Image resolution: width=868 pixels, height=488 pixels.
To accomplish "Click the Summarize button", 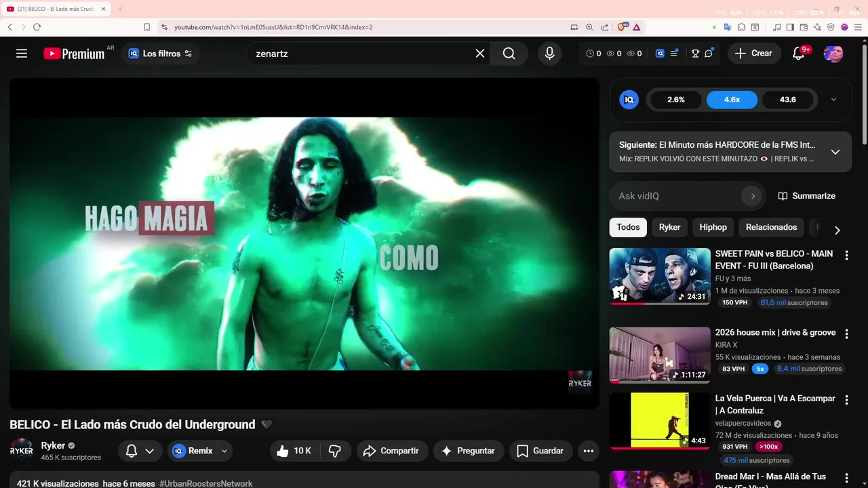I will click(x=806, y=196).
